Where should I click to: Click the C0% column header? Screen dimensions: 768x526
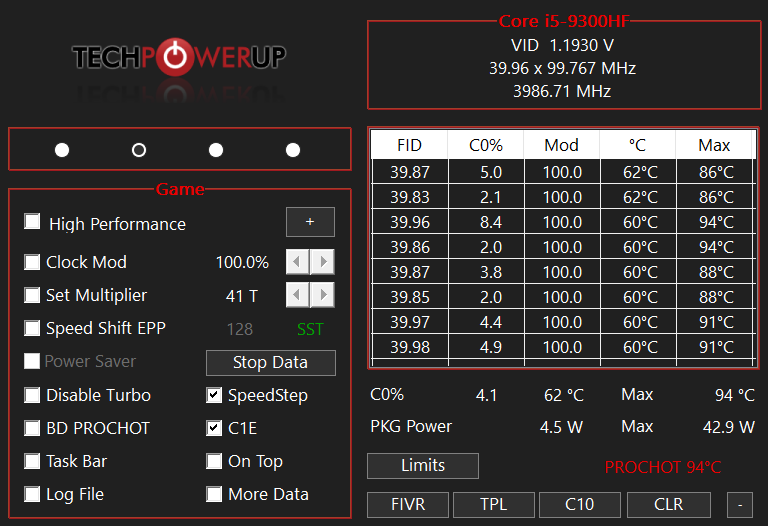coord(486,145)
